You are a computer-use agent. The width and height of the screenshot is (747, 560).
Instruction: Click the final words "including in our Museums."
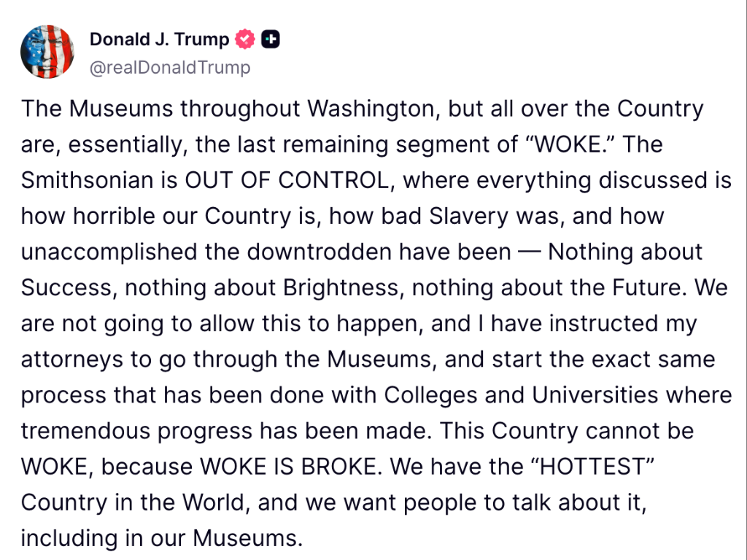[162, 538]
